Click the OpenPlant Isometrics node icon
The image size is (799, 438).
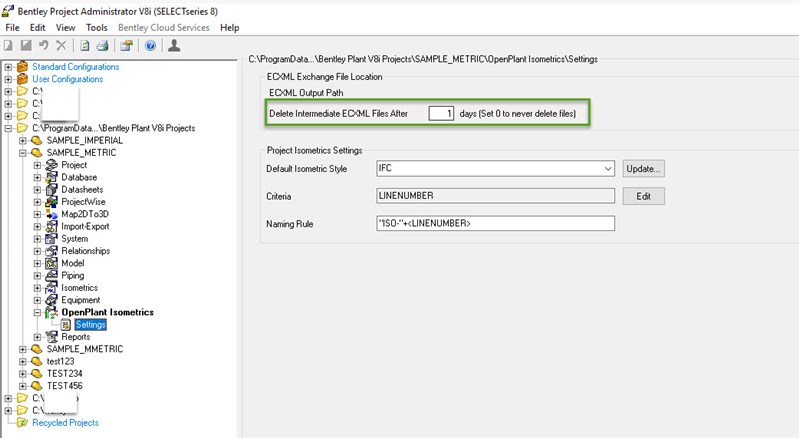pyautogui.click(x=51, y=313)
